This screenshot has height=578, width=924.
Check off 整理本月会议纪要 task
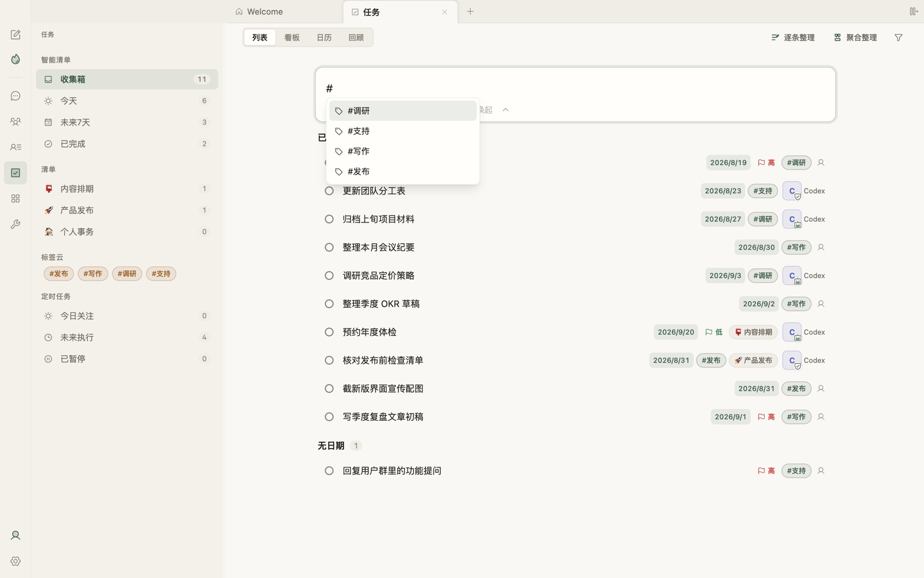coord(329,247)
